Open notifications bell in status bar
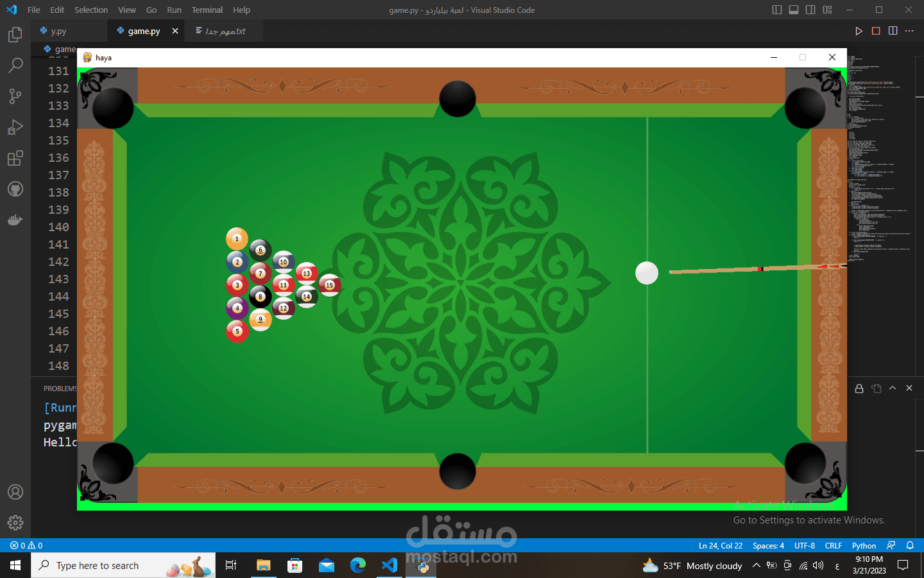This screenshot has width=924, height=578. pos(910,545)
